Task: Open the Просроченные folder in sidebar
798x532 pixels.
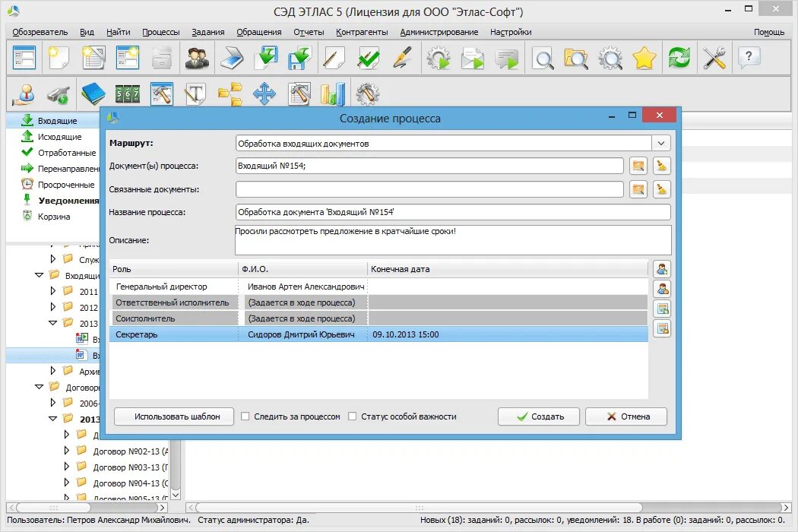Action: pos(65,185)
